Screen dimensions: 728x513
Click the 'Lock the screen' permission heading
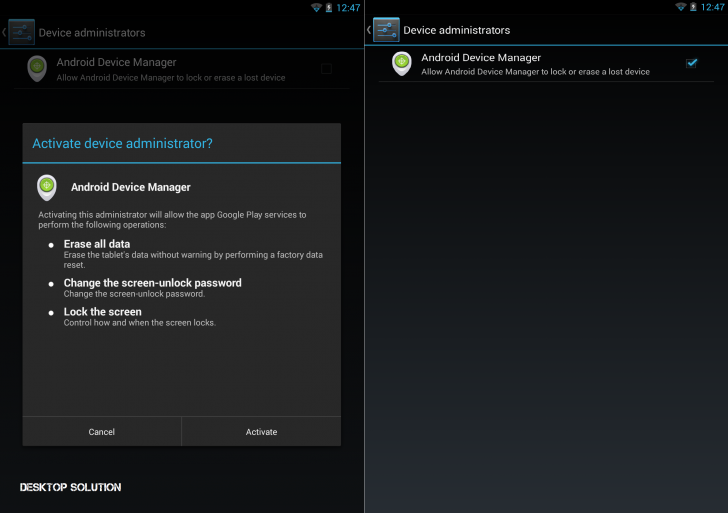[103, 312]
